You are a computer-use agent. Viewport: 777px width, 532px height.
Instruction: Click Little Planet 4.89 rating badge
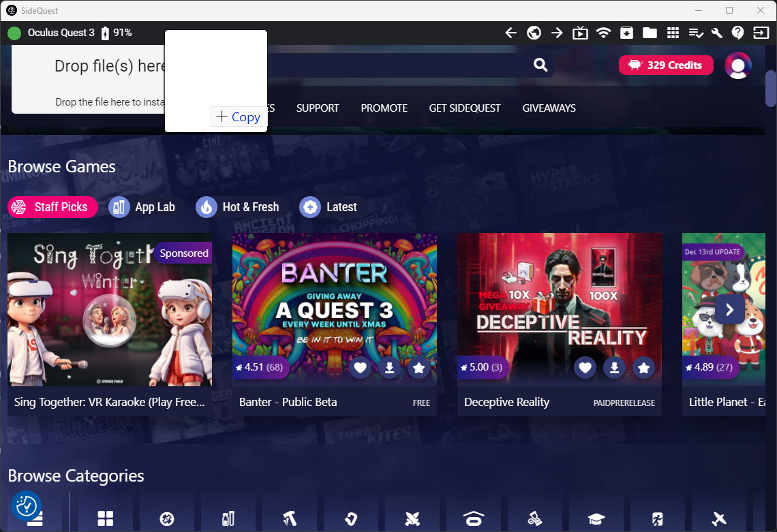[710, 367]
